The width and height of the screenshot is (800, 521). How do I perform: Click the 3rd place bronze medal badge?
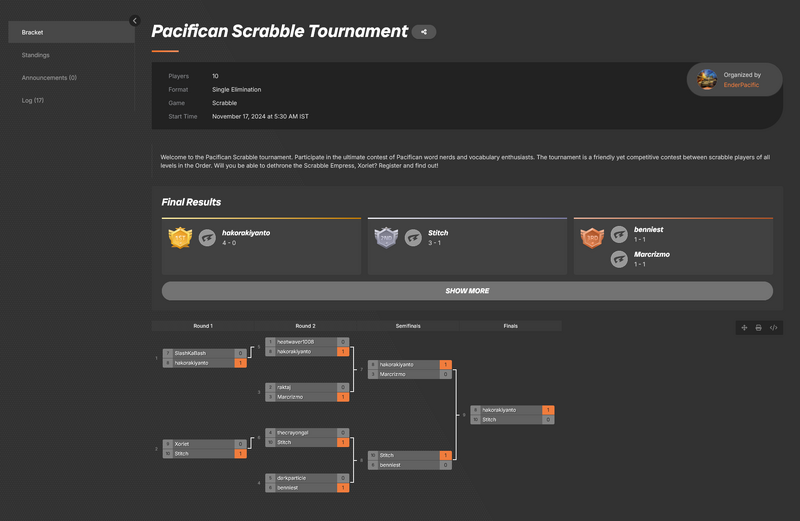[592, 237]
